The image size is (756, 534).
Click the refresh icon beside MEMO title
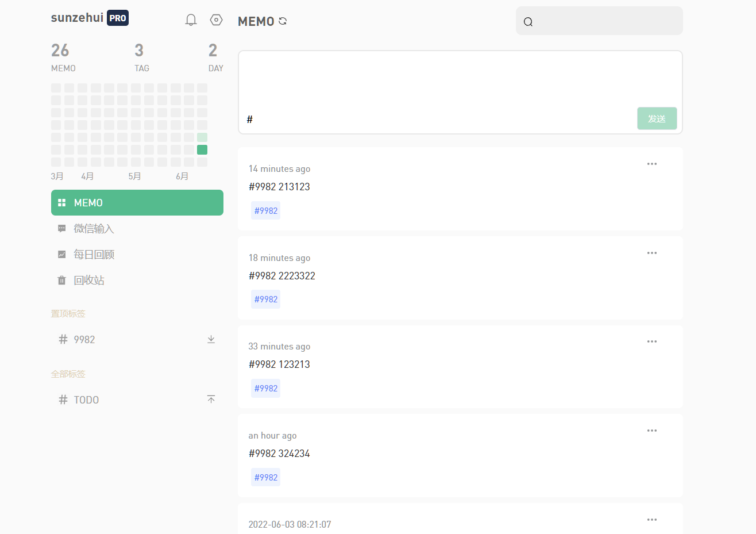(x=283, y=21)
